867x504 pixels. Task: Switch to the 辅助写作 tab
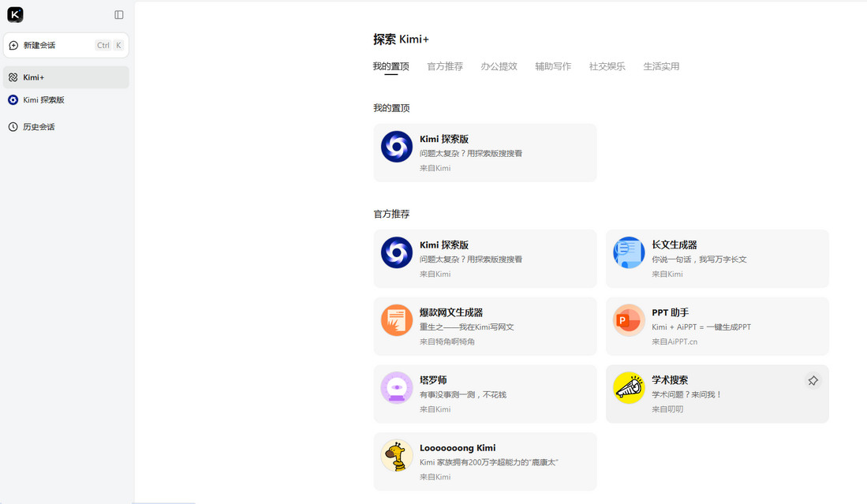[x=553, y=66]
